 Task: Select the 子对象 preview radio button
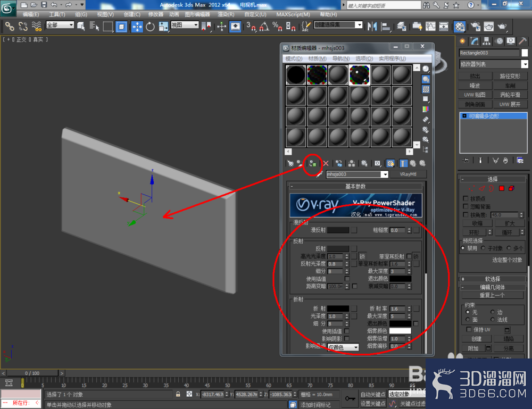(483, 248)
